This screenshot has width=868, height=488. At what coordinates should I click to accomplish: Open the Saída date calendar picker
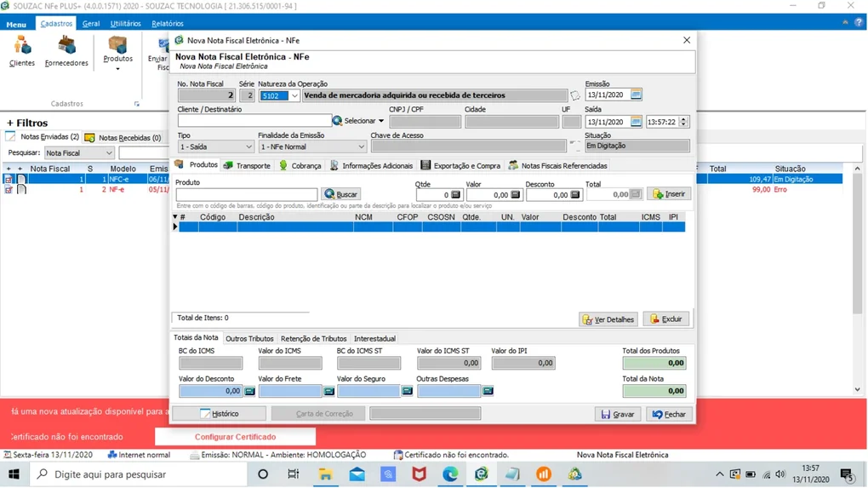(636, 121)
